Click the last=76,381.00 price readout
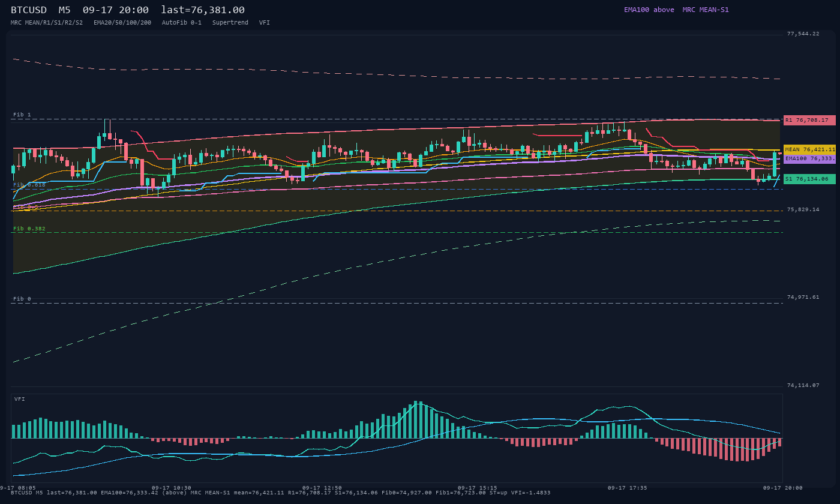Screen dimensions: 840x504 click(203, 10)
